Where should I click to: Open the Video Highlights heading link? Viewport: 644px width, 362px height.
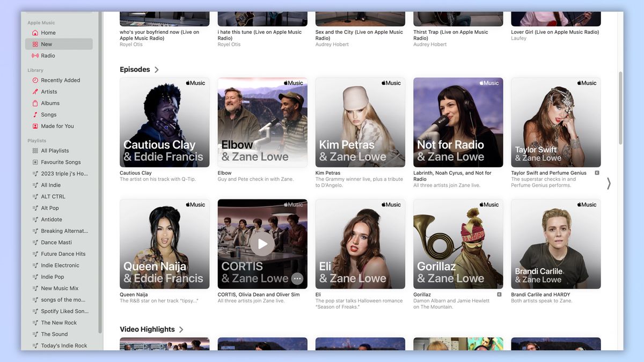tap(147, 329)
